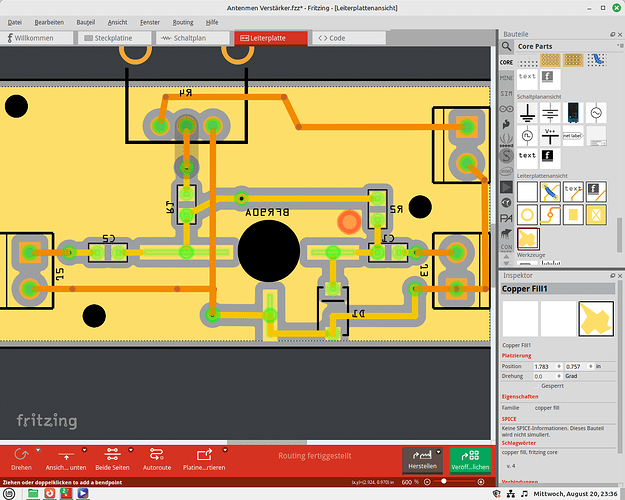625x500 pixels.
Task: Click the Platine exportieren button
Action: point(202,456)
